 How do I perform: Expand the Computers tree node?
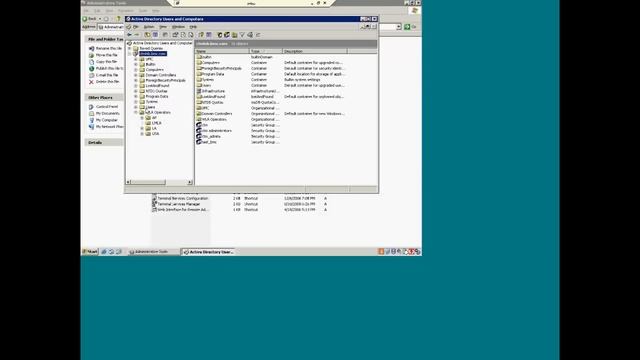click(136, 69)
